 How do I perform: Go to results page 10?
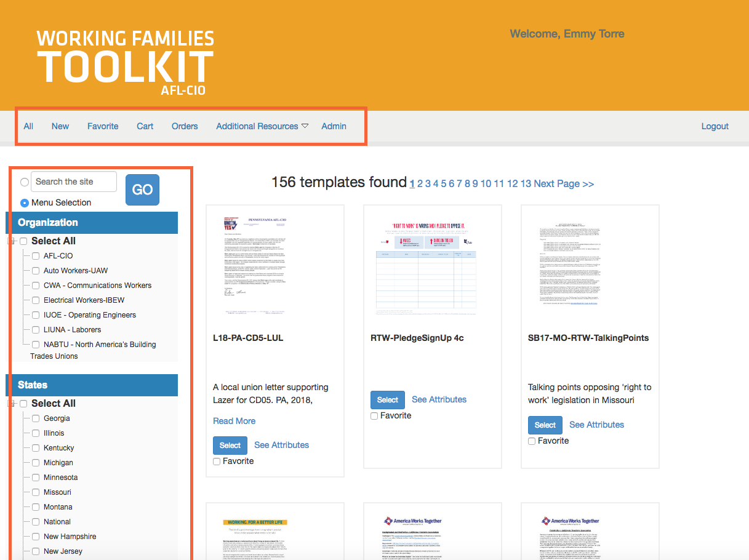point(486,184)
